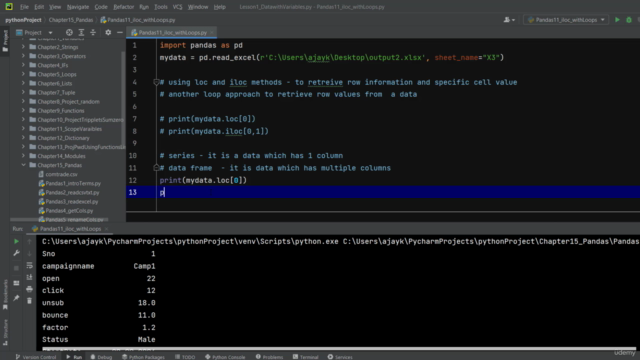The height and width of the screenshot is (360, 640).
Task: Toggle soft-wrap in Run output
Action: (x=29, y=265)
